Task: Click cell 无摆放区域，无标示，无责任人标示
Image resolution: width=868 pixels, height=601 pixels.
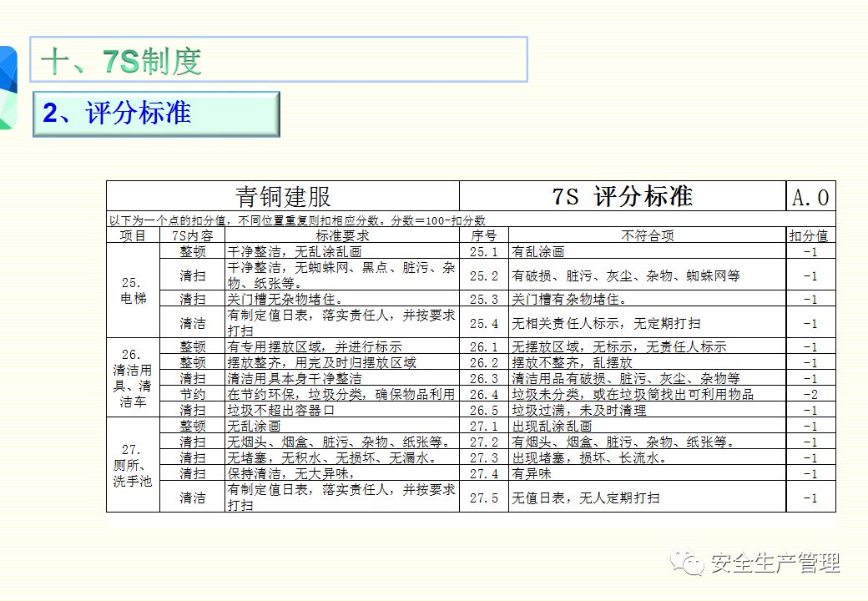Action: pyautogui.click(x=647, y=346)
